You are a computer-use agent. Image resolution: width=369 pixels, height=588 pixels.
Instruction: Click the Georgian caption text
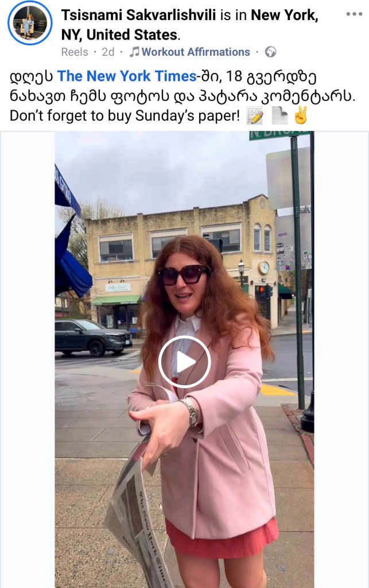tap(182, 86)
